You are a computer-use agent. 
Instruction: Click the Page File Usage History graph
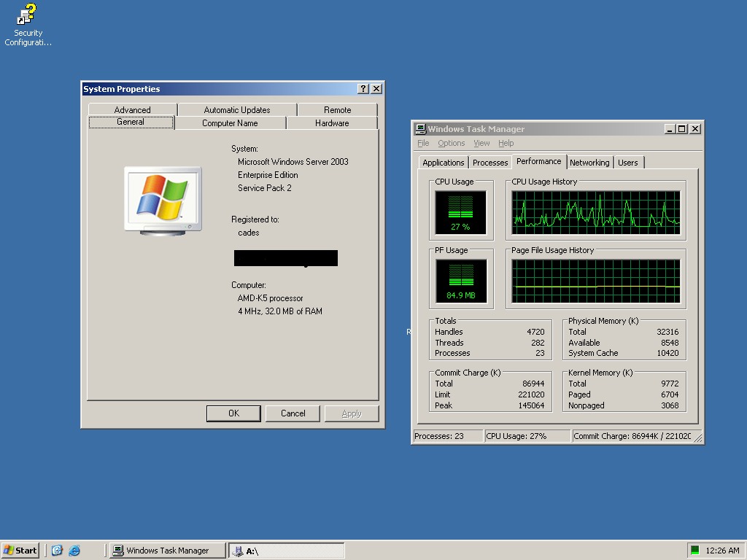point(596,281)
